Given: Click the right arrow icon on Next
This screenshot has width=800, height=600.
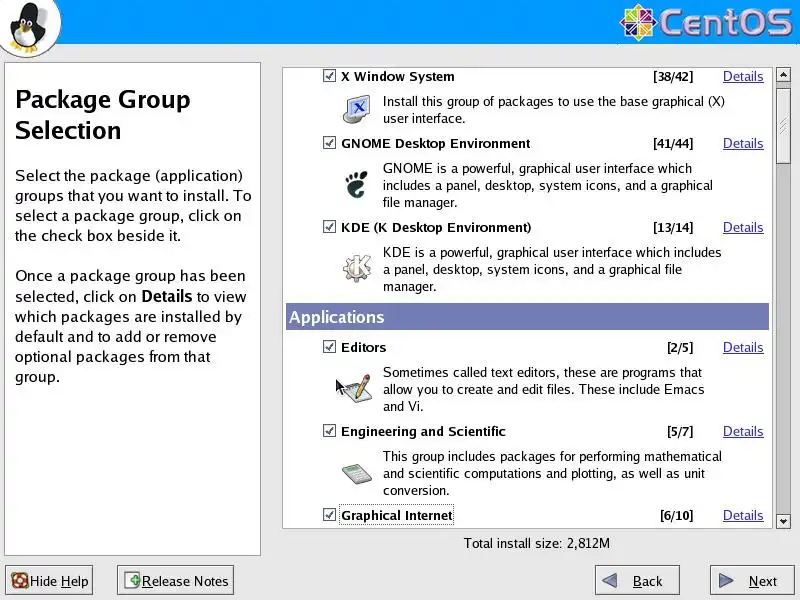Looking at the screenshot, I should 726,581.
